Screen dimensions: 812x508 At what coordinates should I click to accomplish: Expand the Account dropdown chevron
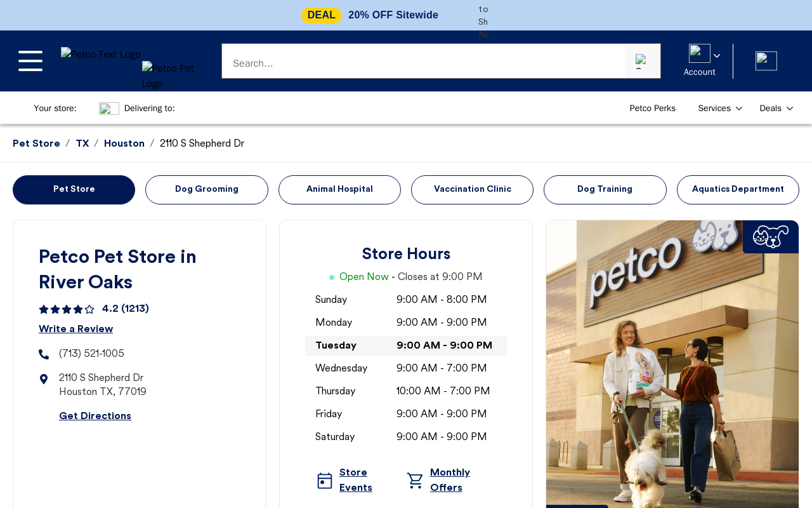[717, 56]
